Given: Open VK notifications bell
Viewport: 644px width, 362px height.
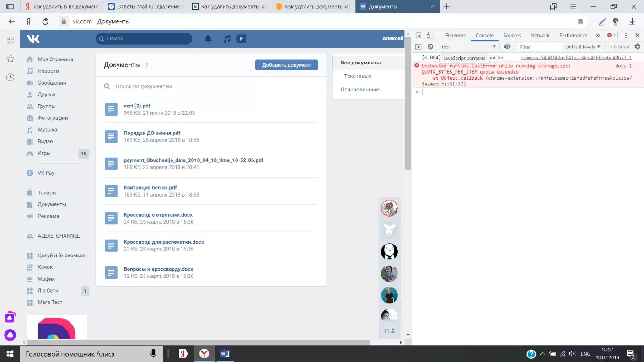Looking at the screenshot, I should [x=208, y=39].
